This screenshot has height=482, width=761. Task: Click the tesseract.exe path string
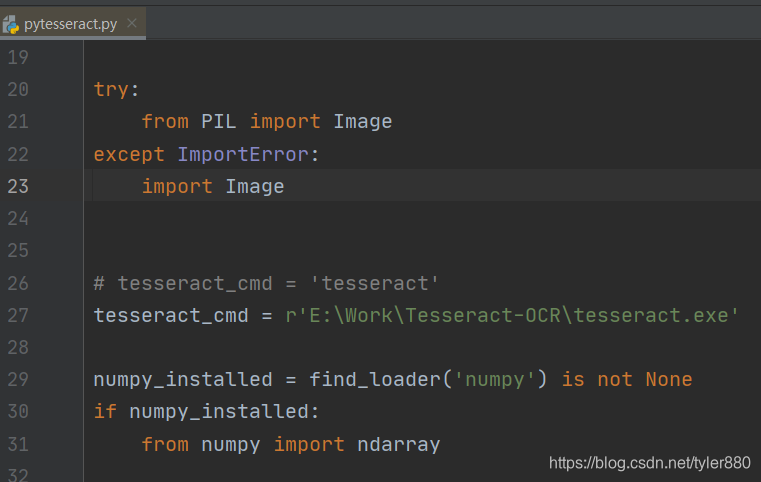point(512,316)
